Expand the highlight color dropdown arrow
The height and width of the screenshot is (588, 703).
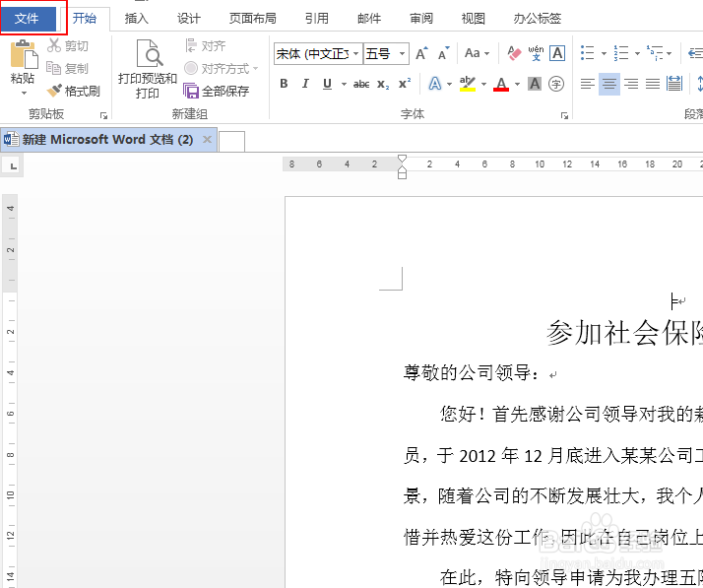[483, 84]
